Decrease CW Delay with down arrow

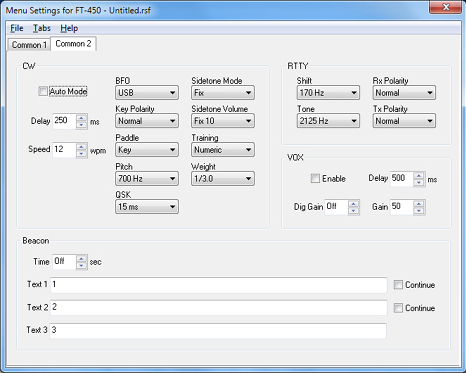82,125
